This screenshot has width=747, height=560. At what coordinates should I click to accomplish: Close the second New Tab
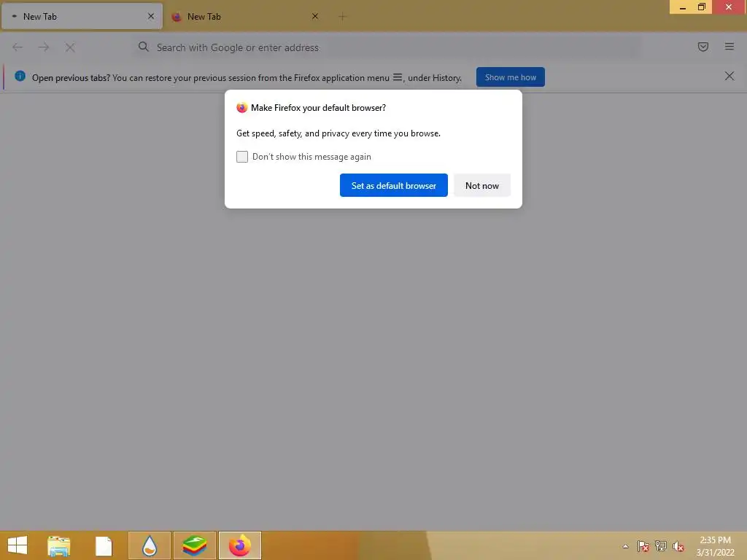point(315,16)
